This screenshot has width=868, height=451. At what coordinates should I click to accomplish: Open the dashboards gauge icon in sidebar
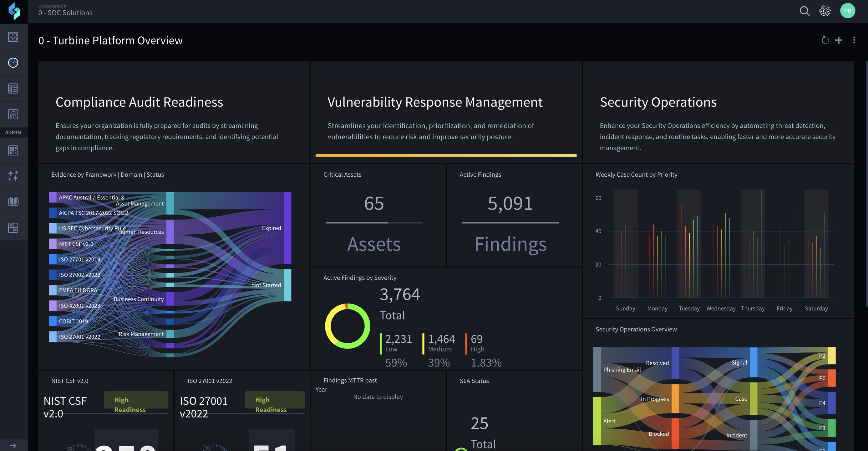(13, 63)
